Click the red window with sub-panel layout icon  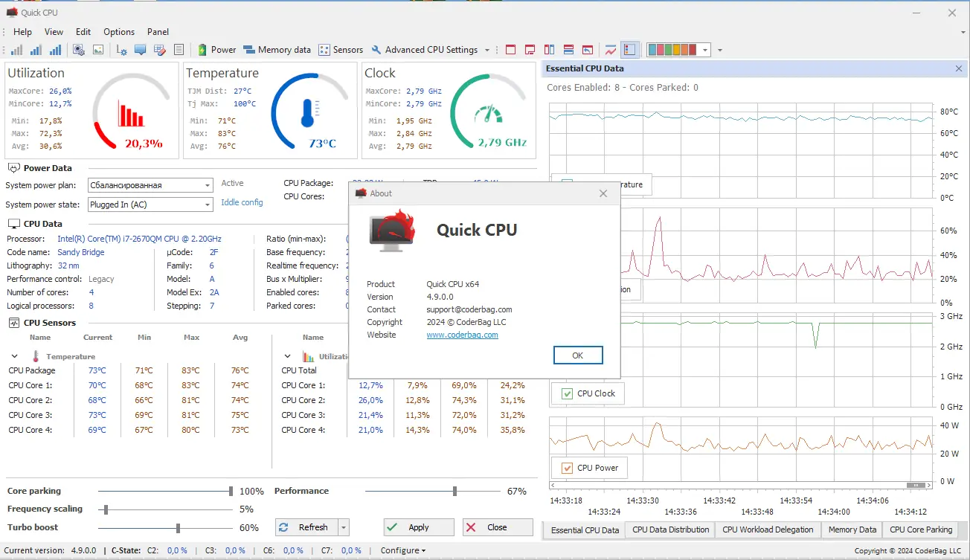tap(530, 50)
